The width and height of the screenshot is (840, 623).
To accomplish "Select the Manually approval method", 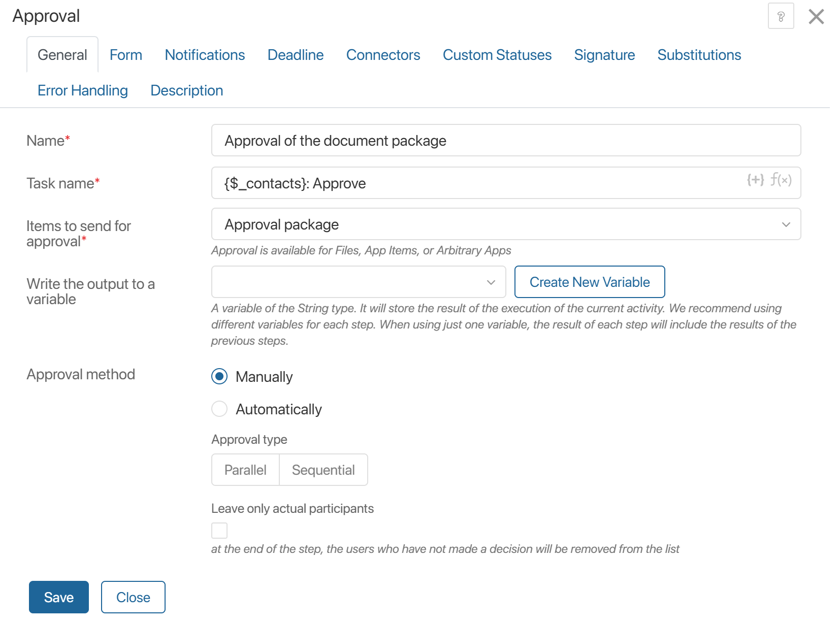I will pyautogui.click(x=219, y=377).
